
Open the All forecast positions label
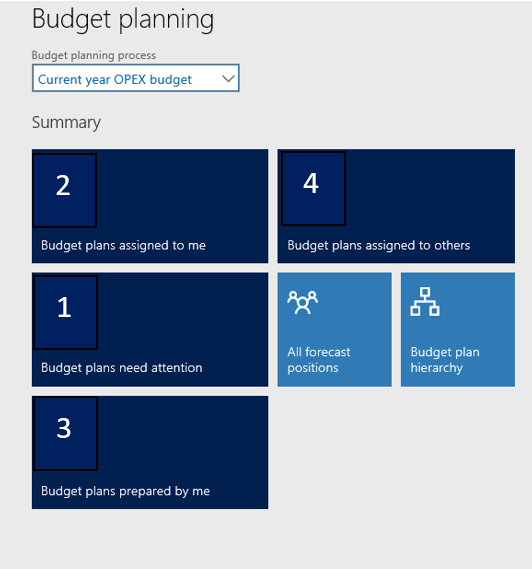click(319, 360)
